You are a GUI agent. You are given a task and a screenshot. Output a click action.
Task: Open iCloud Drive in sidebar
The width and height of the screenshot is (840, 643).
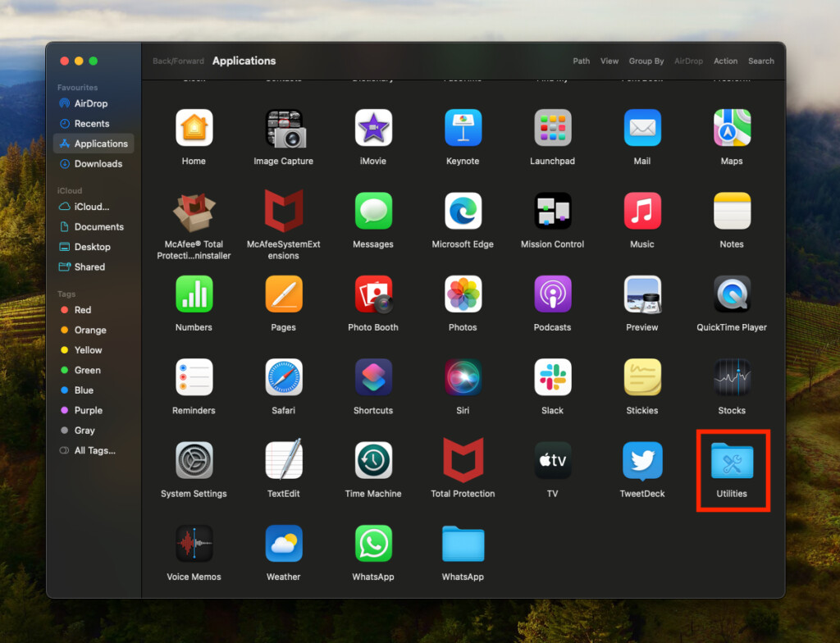94,207
